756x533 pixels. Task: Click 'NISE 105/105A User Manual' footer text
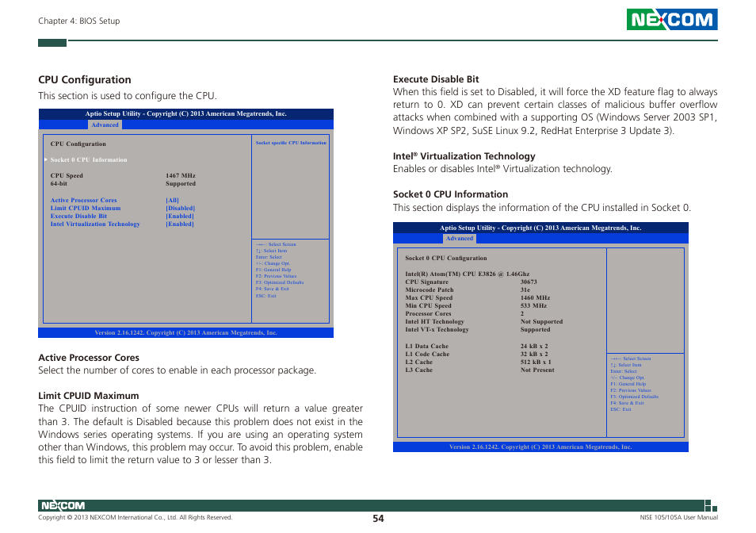pos(678,518)
